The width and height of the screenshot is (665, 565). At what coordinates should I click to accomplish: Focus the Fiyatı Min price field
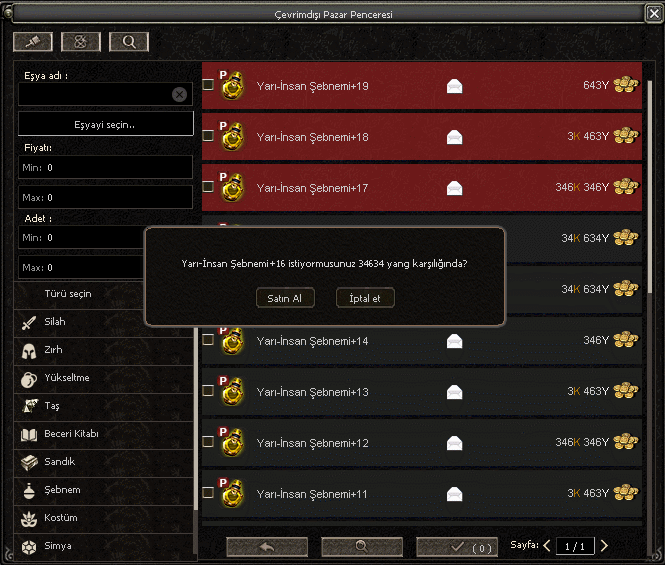click(x=105, y=167)
